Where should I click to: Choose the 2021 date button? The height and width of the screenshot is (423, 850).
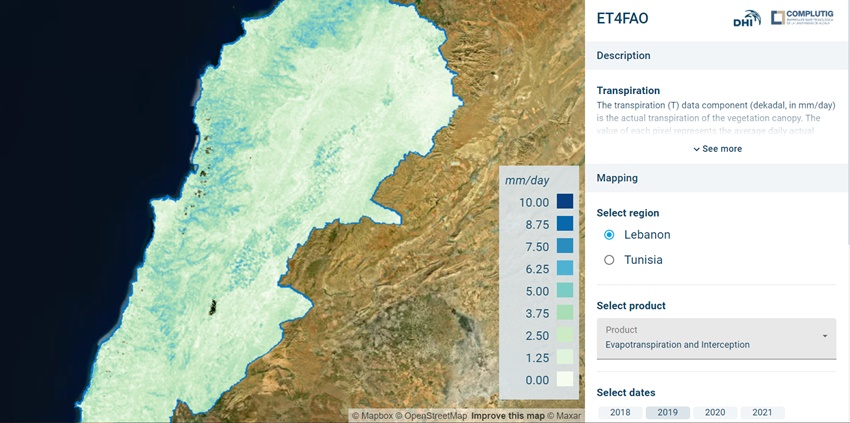click(762, 412)
